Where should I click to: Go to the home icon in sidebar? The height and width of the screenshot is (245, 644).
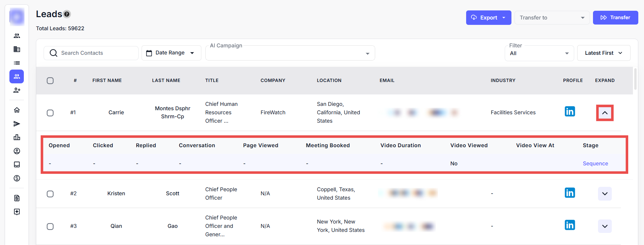pos(17,110)
